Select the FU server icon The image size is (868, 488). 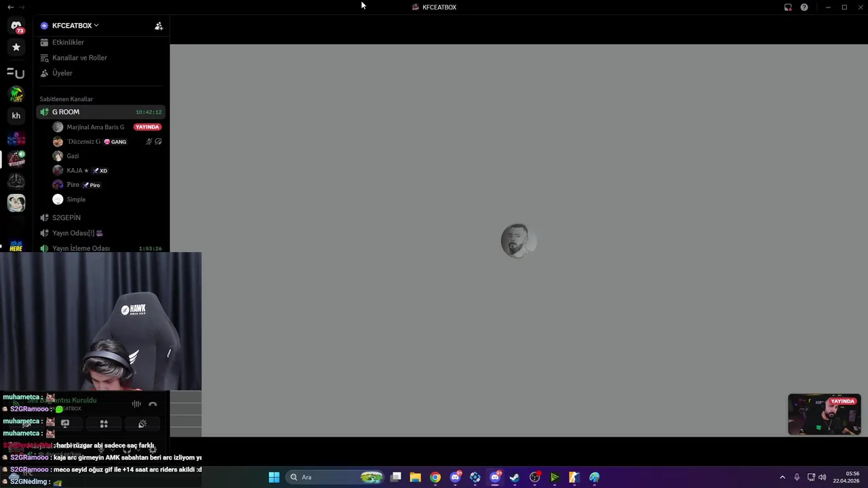click(16, 73)
